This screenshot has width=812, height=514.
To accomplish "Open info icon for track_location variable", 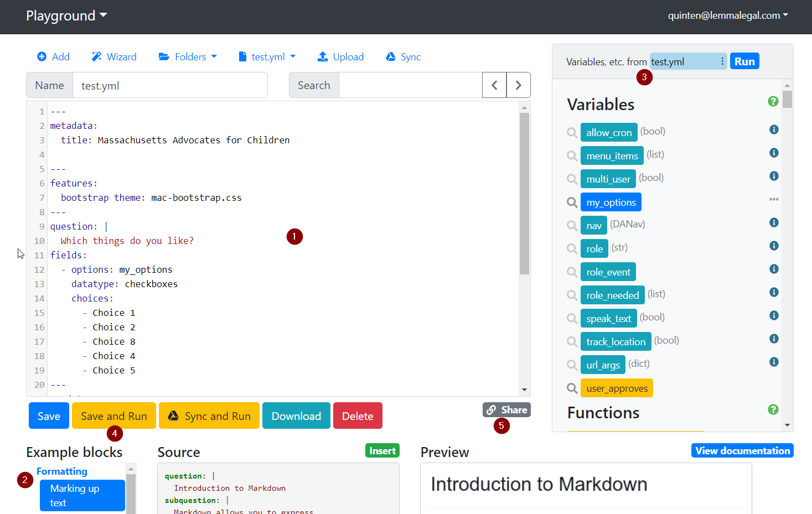I will pyautogui.click(x=774, y=339).
